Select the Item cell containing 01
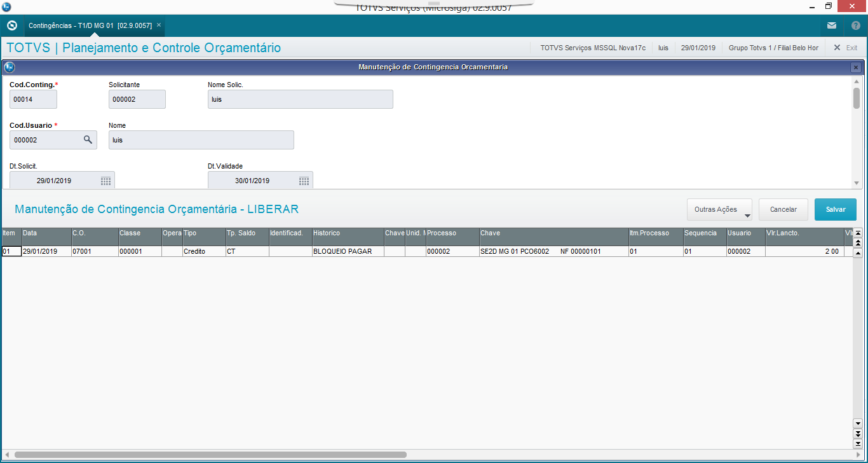Viewport: 868px width, 463px height. (x=11, y=251)
